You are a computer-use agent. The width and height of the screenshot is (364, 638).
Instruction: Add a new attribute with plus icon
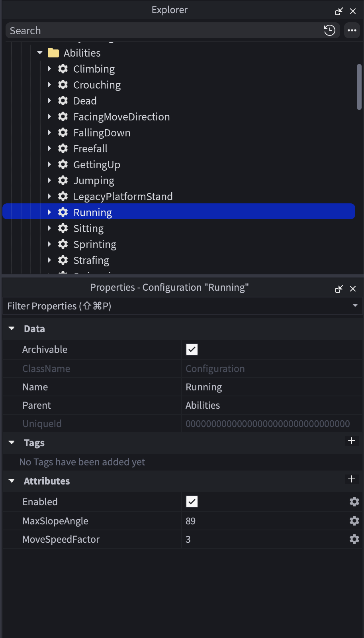pyautogui.click(x=352, y=479)
